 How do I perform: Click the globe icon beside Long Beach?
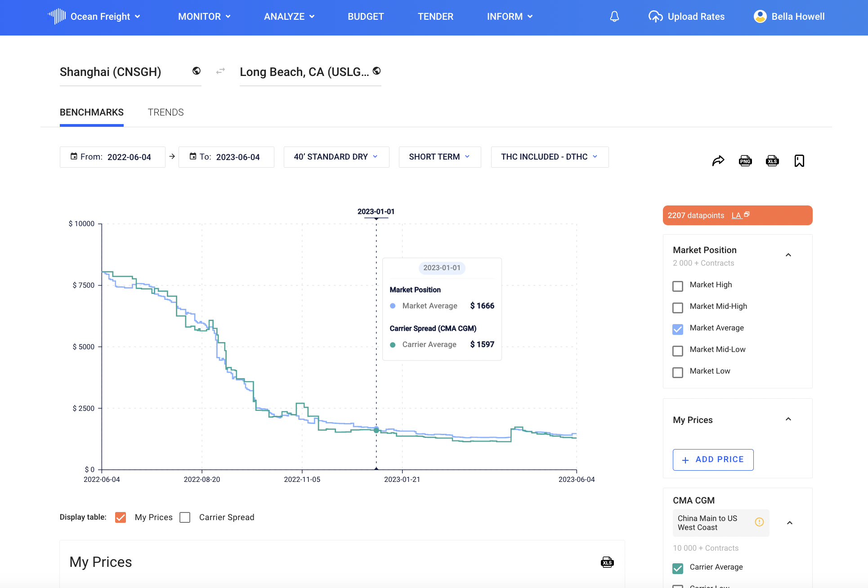click(x=377, y=71)
